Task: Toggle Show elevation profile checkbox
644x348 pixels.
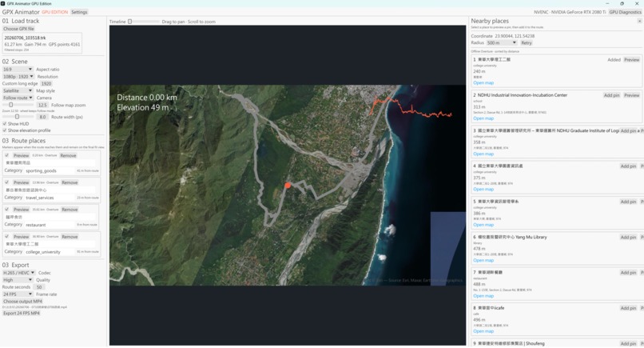Action: click(5, 130)
